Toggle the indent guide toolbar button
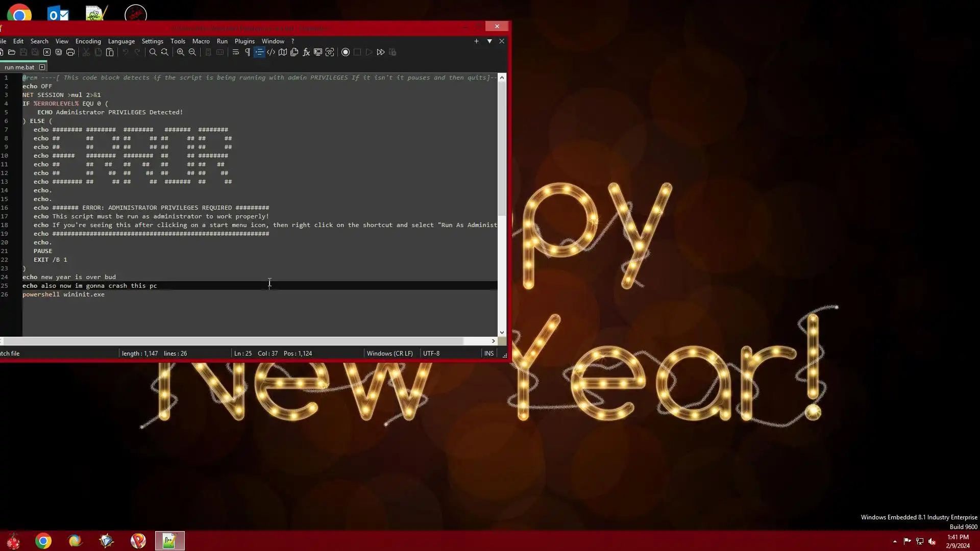980x551 pixels. coord(259,52)
